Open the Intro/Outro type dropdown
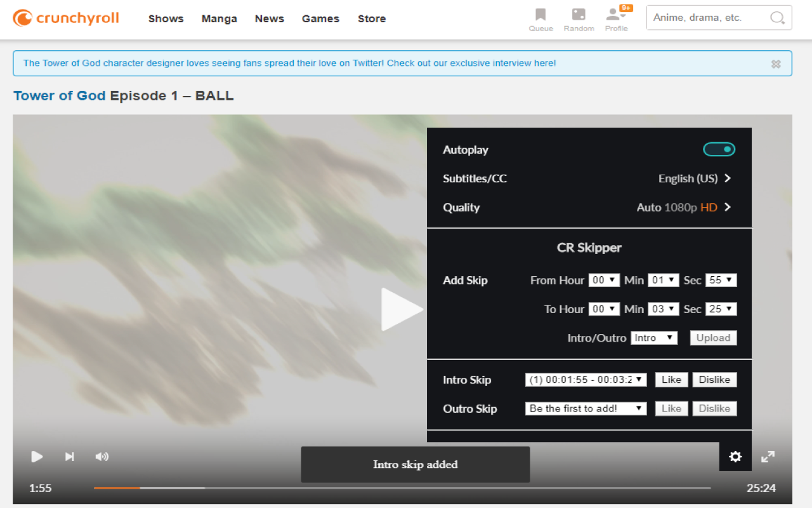The width and height of the screenshot is (812, 508). 654,338
